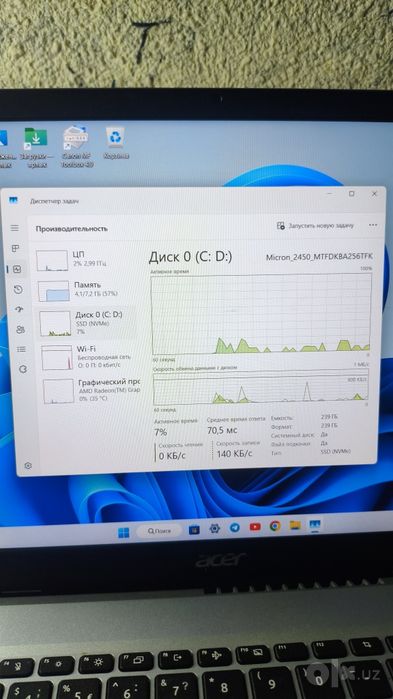Click the SSD (NVMe) type value
Viewport: 393px width, 699px height.
(x=336, y=451)
